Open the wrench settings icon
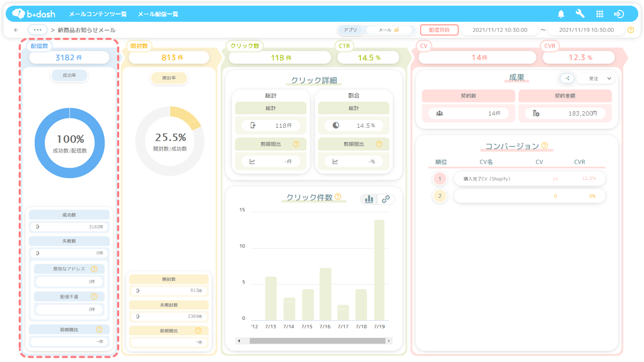Screen dimensions: 644x362 pos(580,14)
